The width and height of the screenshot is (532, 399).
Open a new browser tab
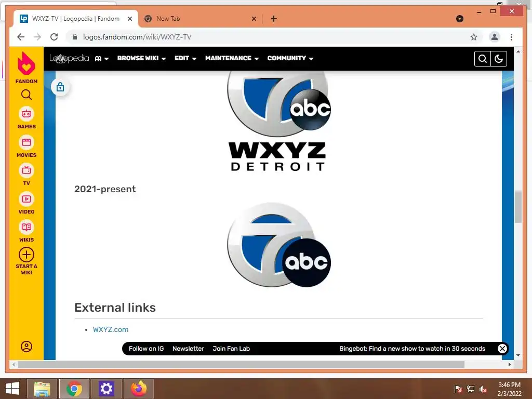click(x=274, y=19)
